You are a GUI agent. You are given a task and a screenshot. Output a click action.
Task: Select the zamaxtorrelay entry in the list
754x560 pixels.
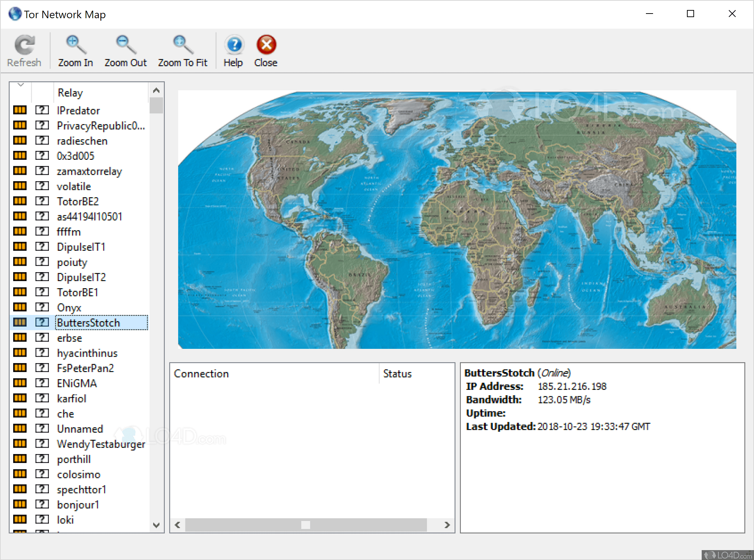(89, 172)
